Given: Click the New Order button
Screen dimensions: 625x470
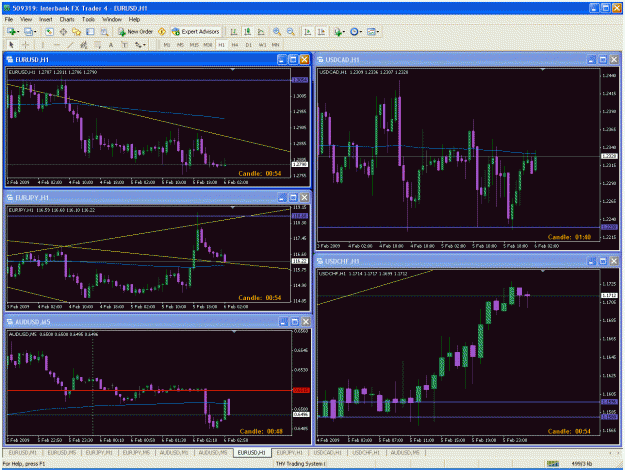Looking at the screenshot, I should [x=136, y=31].
